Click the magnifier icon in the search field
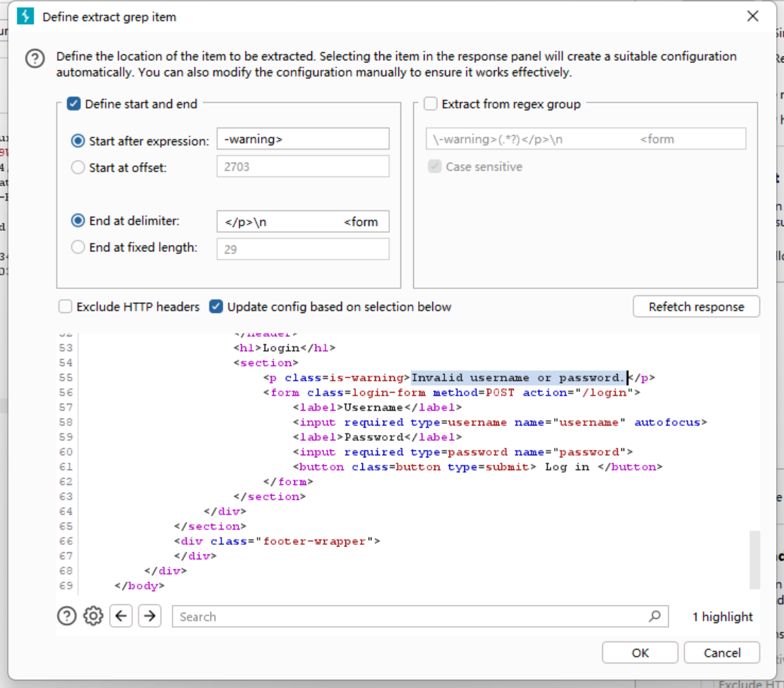Image resolution: width=784 pixels, height=688 pixels. (x=655, y=617)
